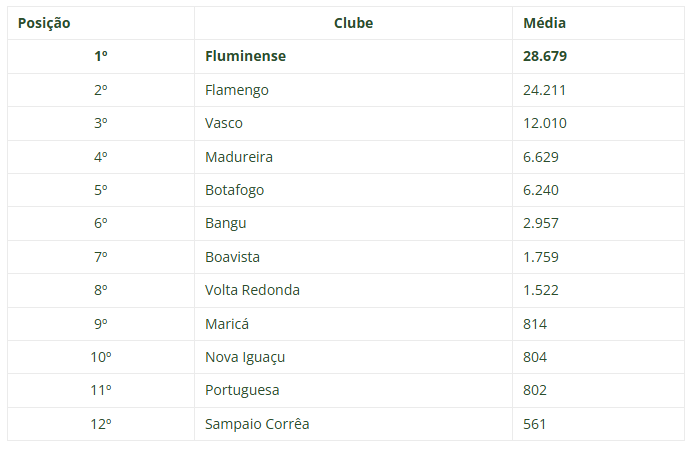This screenshot has height=449, width=692.
Task: Click the Clube column header
Action: 353,23
